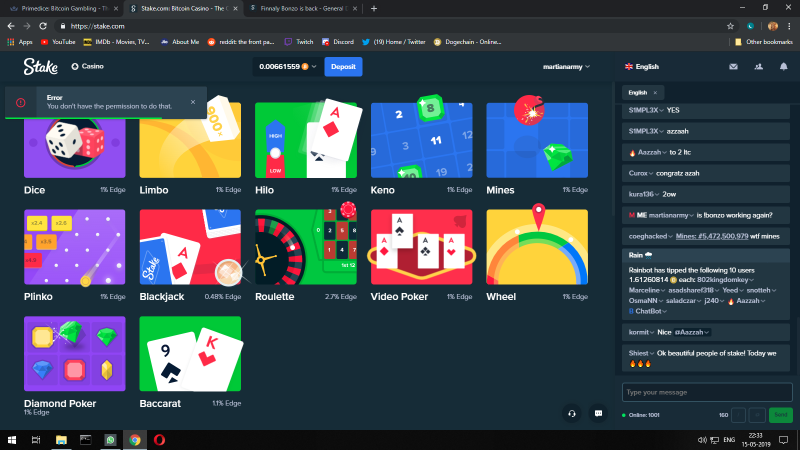This screenshot has height=450, width=800.
Task: Open Task View in taskbar
Action: (x=36, y=440)
